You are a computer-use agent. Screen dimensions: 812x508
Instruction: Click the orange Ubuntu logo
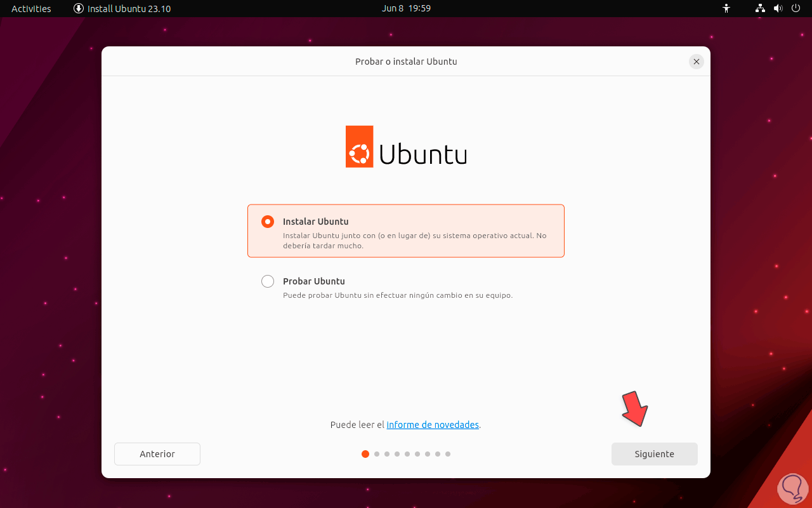(359, 146)
